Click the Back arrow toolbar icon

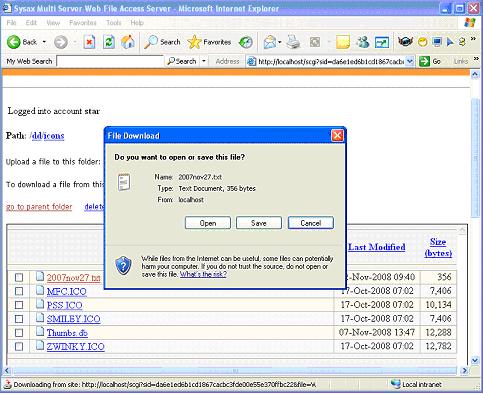[x=14, y=42]
